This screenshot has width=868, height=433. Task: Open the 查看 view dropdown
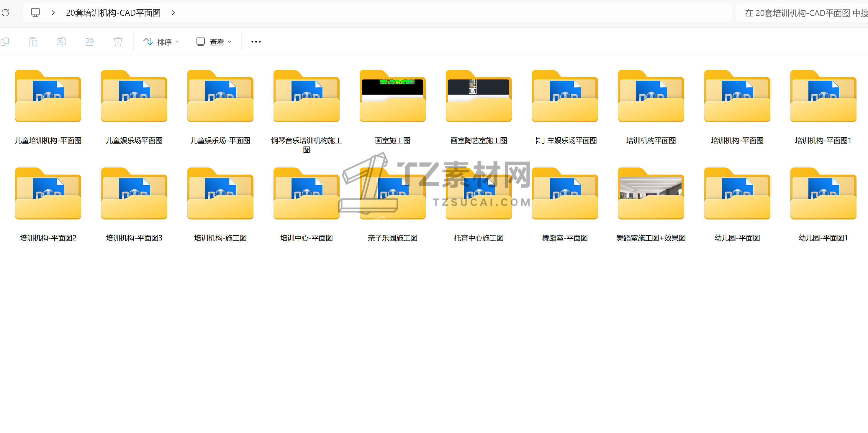(214, 42)
